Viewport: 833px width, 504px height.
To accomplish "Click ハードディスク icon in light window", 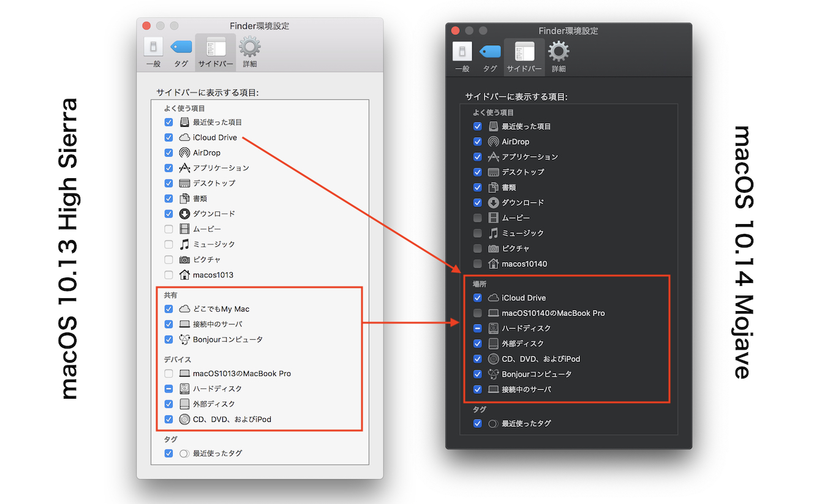I will (x=184, y=388).
